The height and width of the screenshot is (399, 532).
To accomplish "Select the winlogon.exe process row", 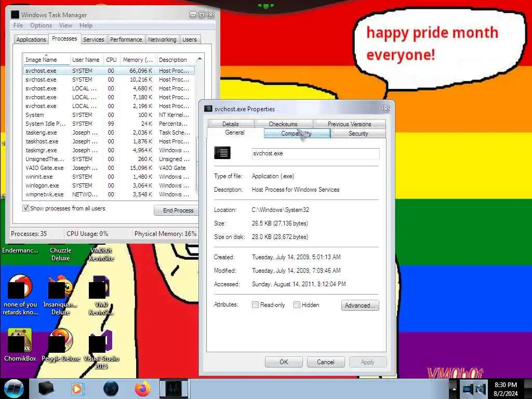I will tap(109, 185).
